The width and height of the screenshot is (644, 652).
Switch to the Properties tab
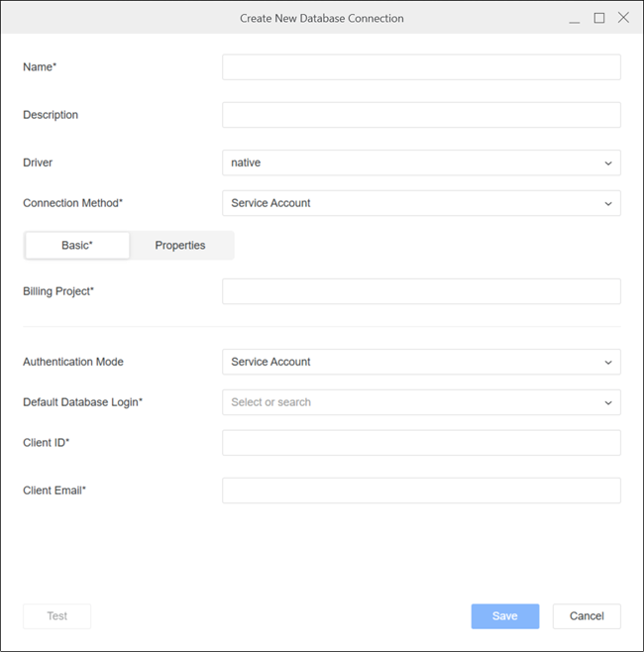point(180,246)
